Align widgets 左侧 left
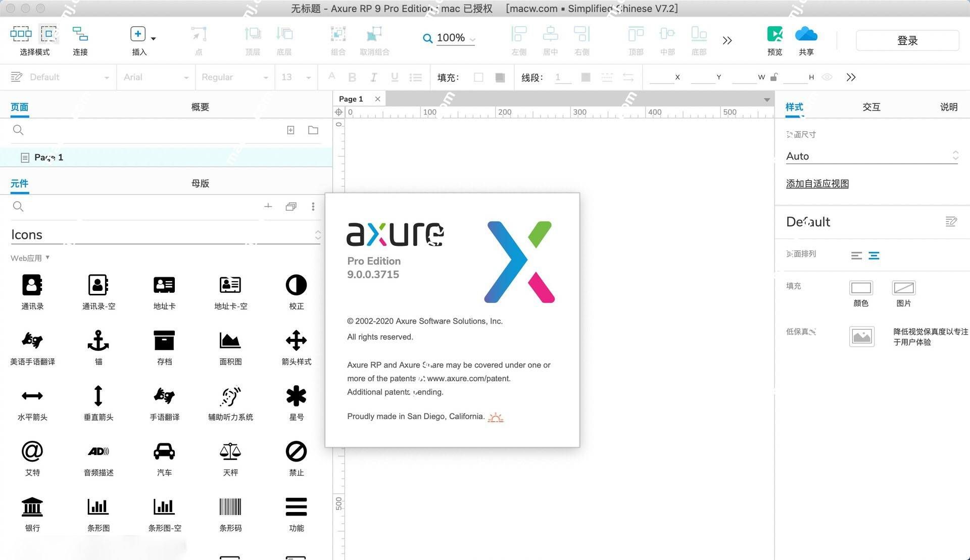 pos(519,34)
